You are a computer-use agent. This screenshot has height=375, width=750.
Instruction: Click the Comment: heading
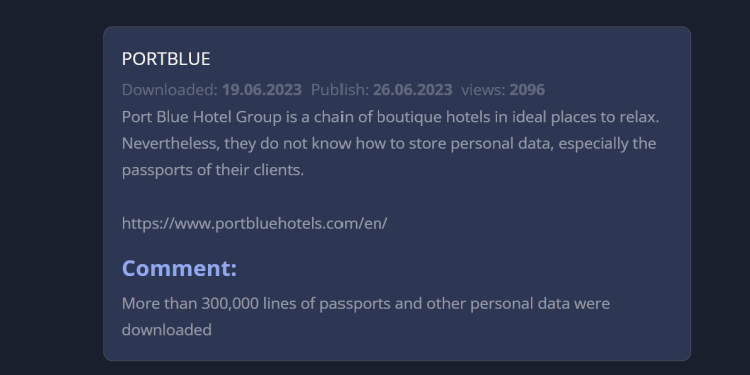point(179,268)
